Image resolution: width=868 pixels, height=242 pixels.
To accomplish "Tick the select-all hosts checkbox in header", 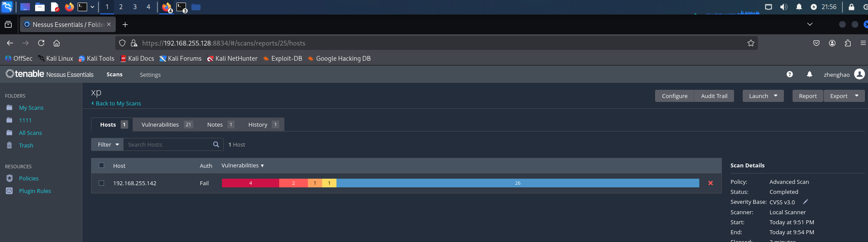I will [101, 165].
